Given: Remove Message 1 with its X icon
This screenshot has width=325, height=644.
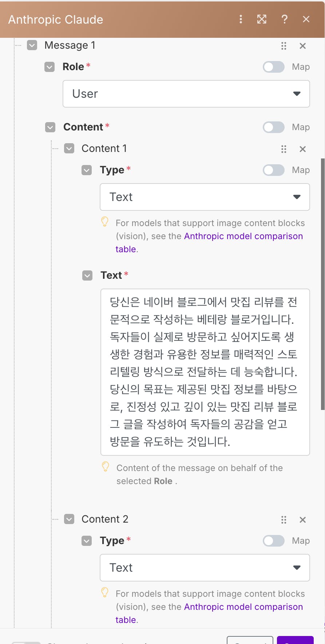Looking at the screenshot, I should [x=302, y=46].
